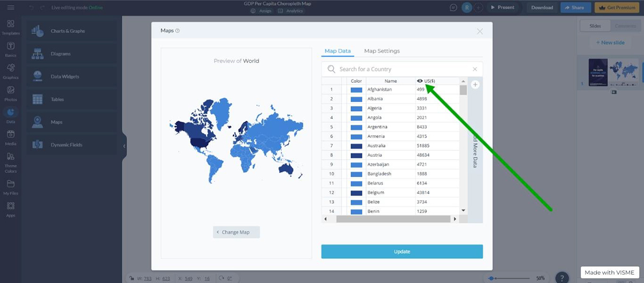This screenshot has height=283, width=644.
Task: Open the hamburger main menu
Action: pos(11,8)
